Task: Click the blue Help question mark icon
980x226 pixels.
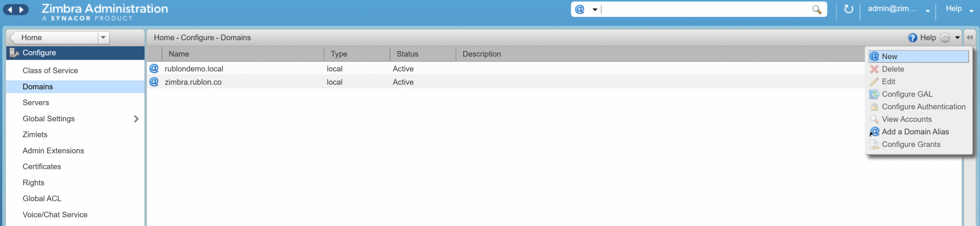Action: pos(912,37)
